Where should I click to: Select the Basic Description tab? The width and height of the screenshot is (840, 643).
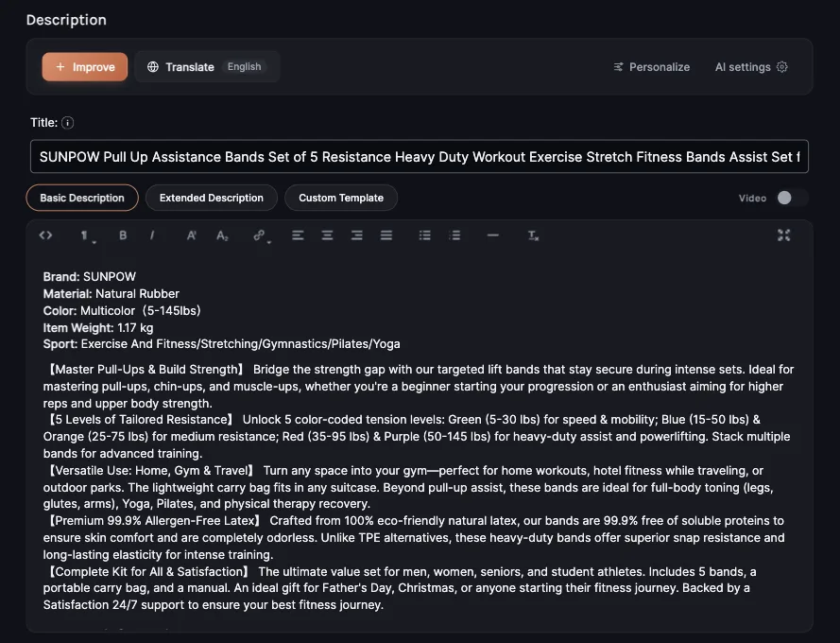[82, 198]
